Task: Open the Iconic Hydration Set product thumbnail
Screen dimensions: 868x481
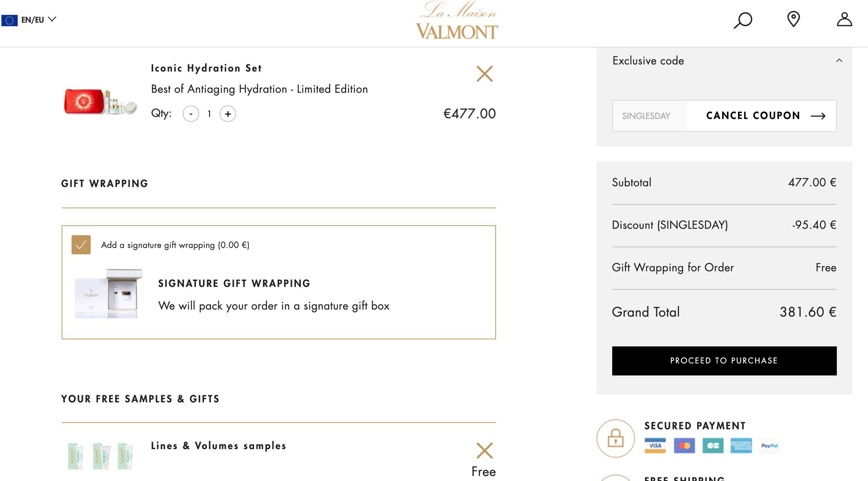Action: [100, 101]
